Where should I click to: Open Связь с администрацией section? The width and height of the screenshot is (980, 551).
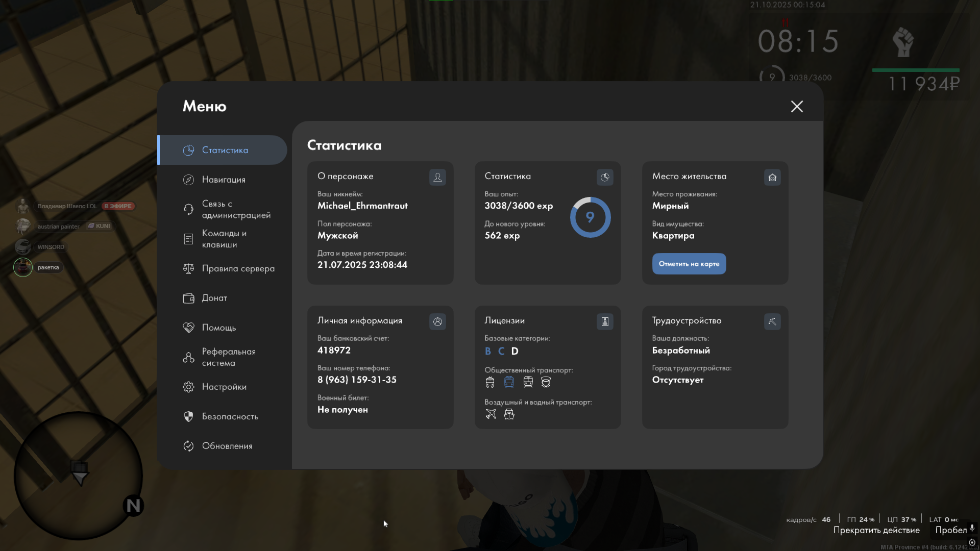(x=235, y=209)
